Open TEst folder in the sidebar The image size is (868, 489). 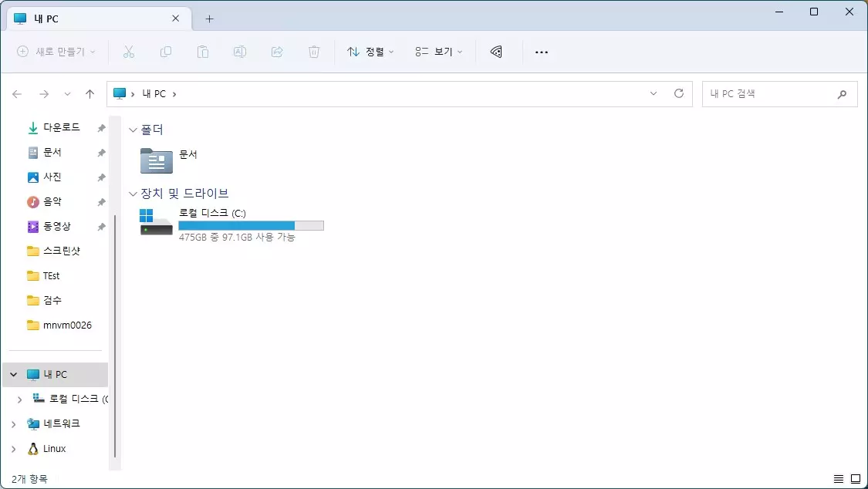coord(51,276)
